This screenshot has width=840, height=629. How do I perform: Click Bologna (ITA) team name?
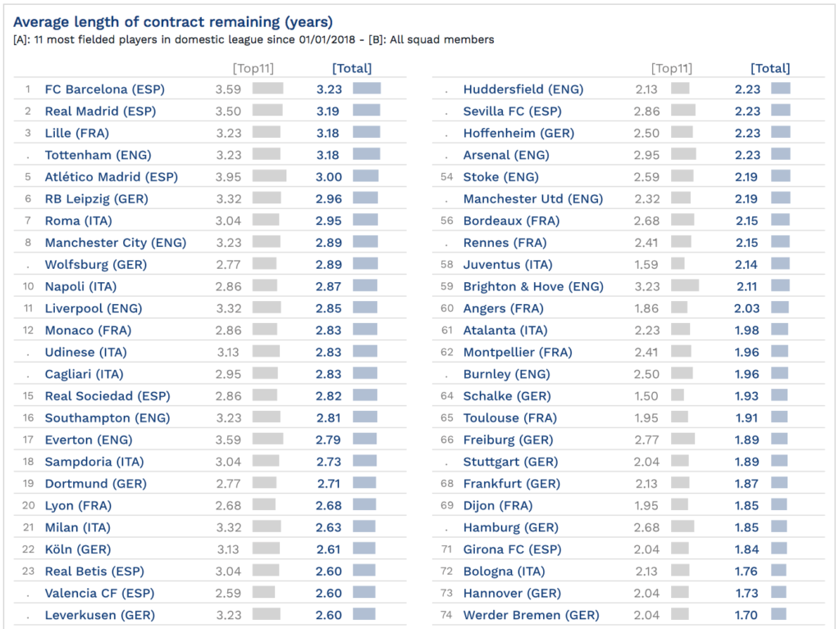504,572
